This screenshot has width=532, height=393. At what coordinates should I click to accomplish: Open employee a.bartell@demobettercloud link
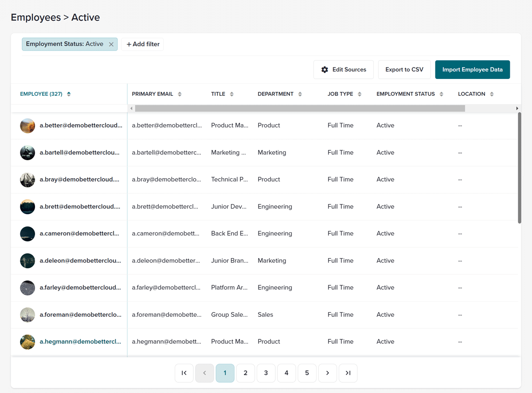[80, 153]
